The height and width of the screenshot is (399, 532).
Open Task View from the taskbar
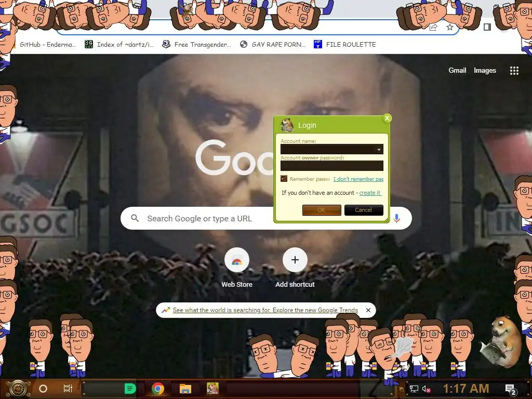coord(68,389)
